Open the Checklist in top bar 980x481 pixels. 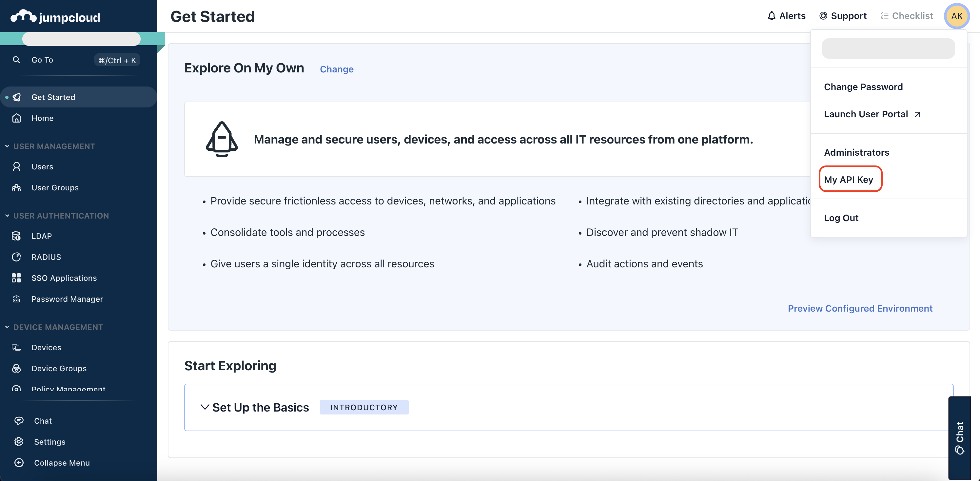[x=907, y=16]
